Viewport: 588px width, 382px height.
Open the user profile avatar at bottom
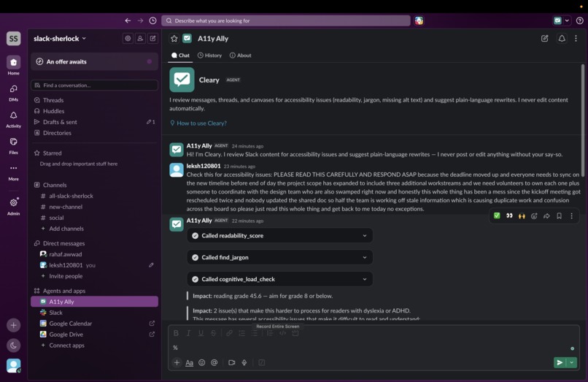click(14, 365)
